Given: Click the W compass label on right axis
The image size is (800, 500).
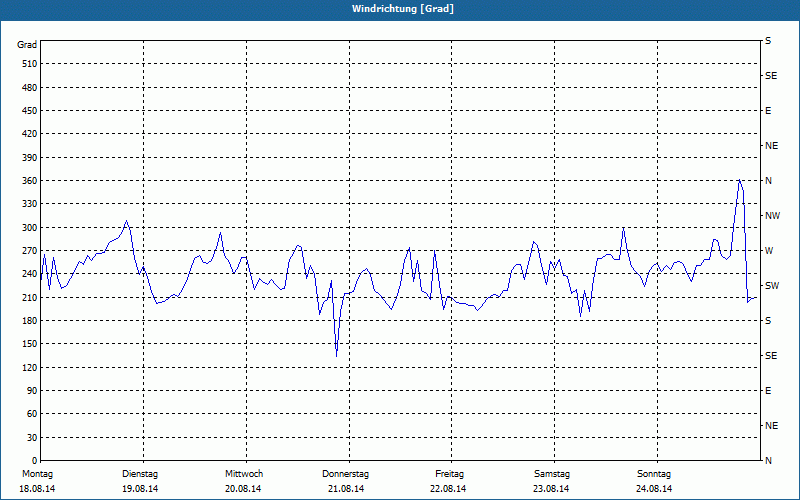Looking at the screenshot, I should click(x=769, y=251).
